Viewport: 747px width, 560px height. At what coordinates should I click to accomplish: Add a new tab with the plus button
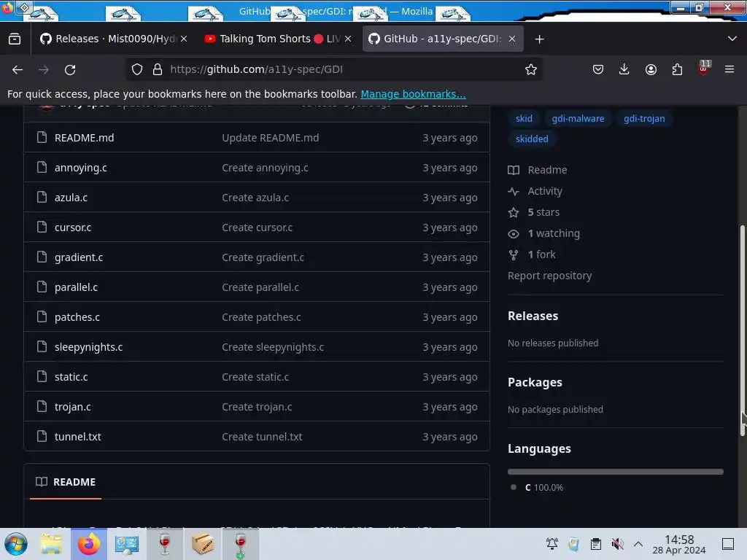click(x=539, y=39)
